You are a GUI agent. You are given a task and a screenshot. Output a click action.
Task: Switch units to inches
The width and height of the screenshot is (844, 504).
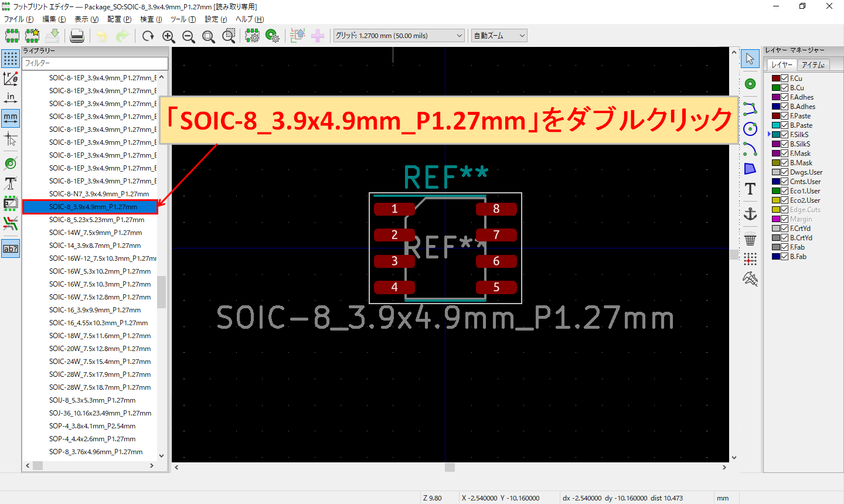(10, 98)
